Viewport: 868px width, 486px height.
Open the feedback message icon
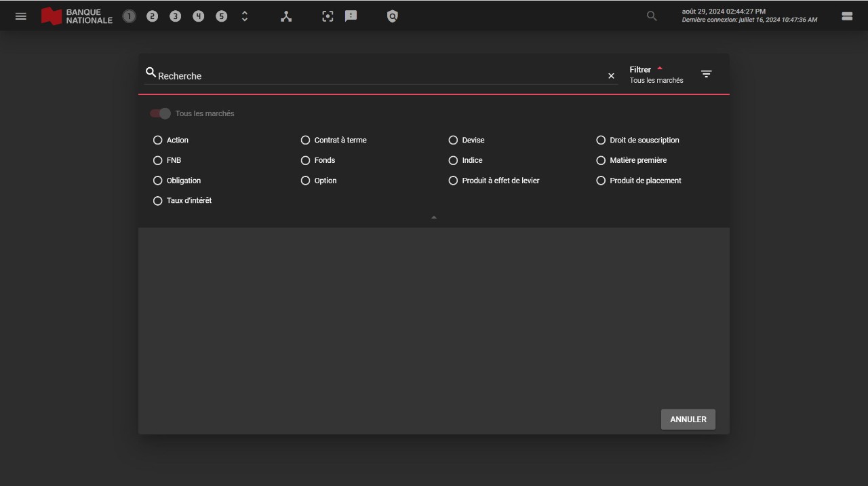point(351,16)
